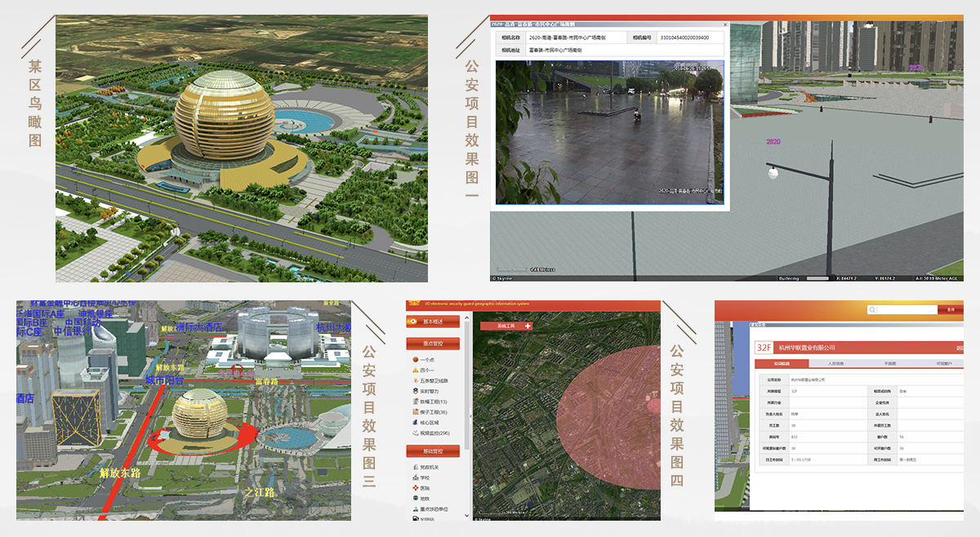Click the red 查询 search button
The width and height of the screenshot is (980, 537).
pos(950,310)
